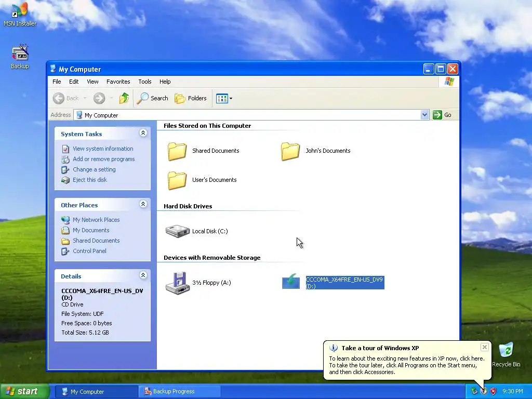Switch to Backup Progress taskbar button
Screen dimensions: 532x399
[x=179, y=392]
